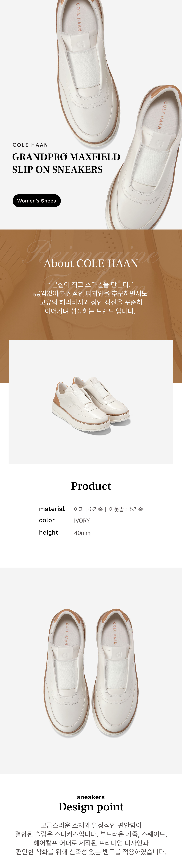This screenshot has width=182, height=868.
Task: Click the color label
Action: pyautogui.click(x=47, y=520)
